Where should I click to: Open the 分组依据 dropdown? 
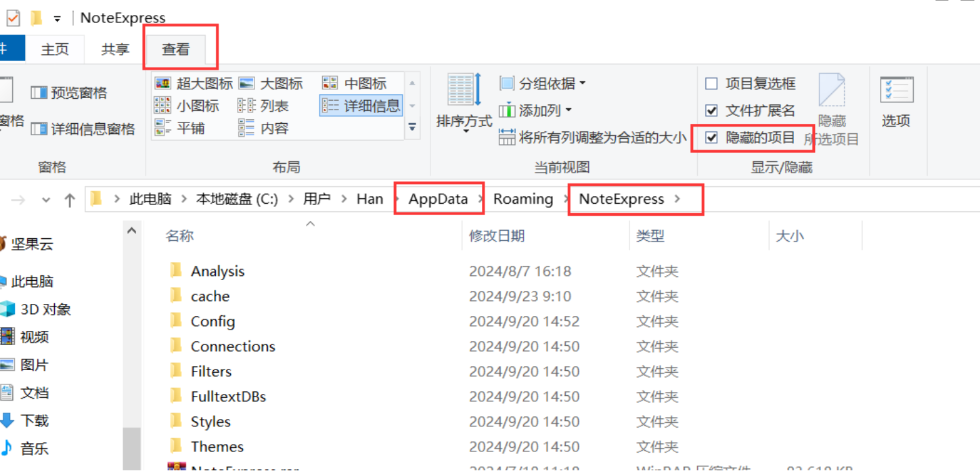pos(543,83)
